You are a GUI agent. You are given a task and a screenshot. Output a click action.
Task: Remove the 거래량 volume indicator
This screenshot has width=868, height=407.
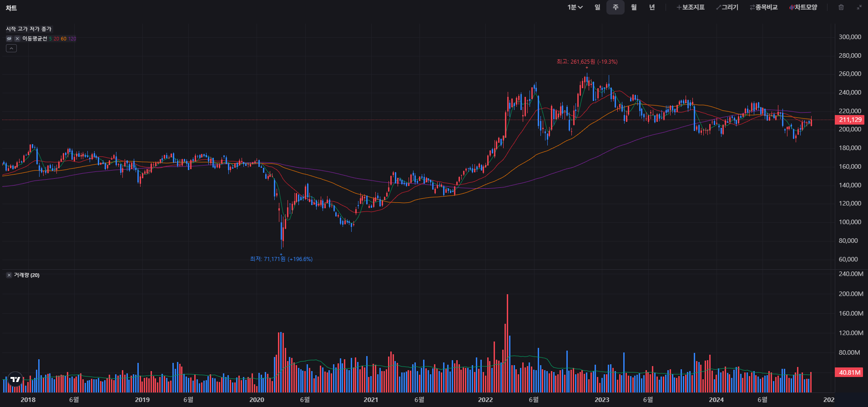(x=9, y=275)
